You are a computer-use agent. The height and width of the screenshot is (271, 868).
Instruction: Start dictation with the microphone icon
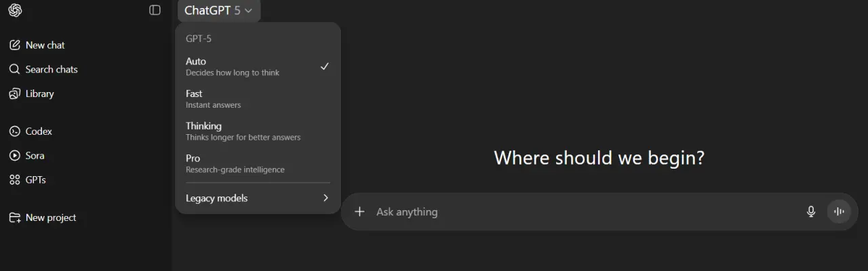[811, 211]
